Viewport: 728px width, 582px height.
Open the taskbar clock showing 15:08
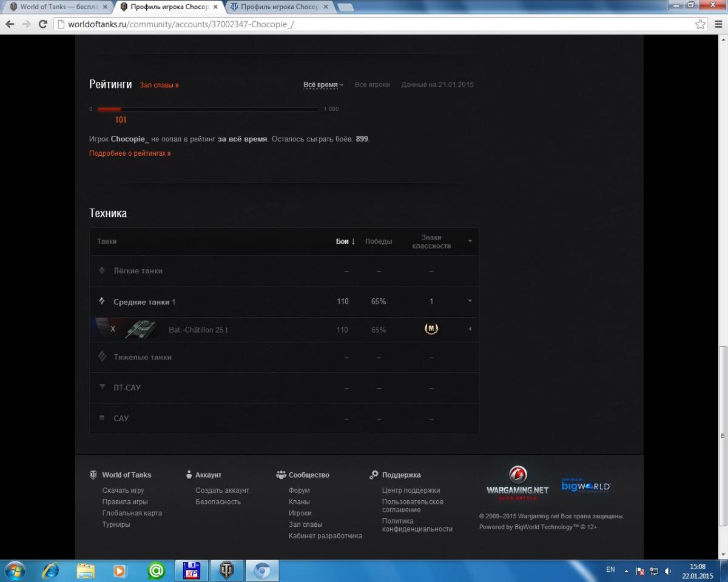tap(697, 571)
